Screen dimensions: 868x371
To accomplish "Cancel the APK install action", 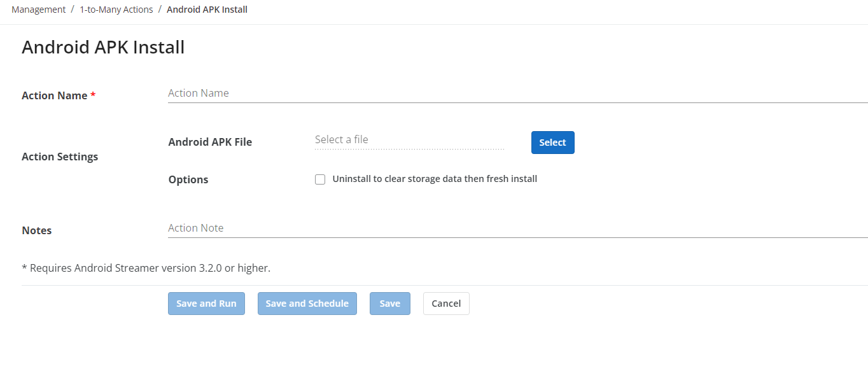I will tap(446, 304).
